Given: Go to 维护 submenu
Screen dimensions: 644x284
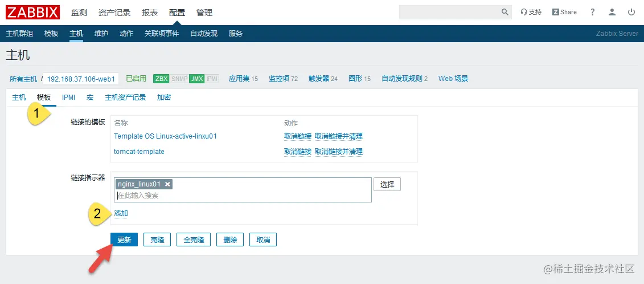Looking at the screenshot, I should pos(101,34).
